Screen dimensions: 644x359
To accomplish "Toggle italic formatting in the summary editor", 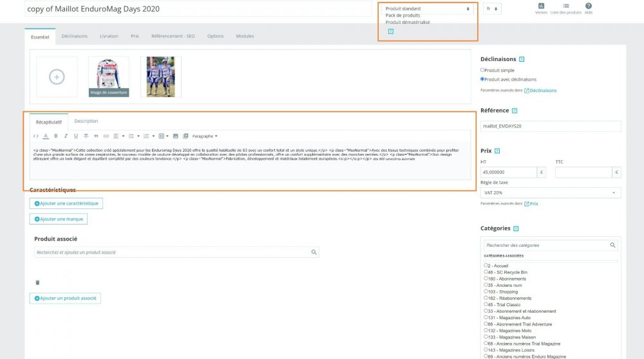I will pos(66,136).
